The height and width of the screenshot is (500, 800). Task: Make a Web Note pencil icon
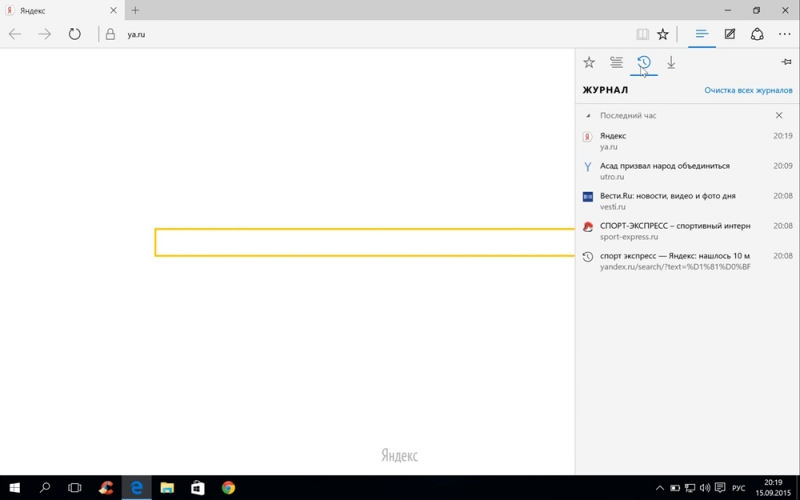[730, 34]
